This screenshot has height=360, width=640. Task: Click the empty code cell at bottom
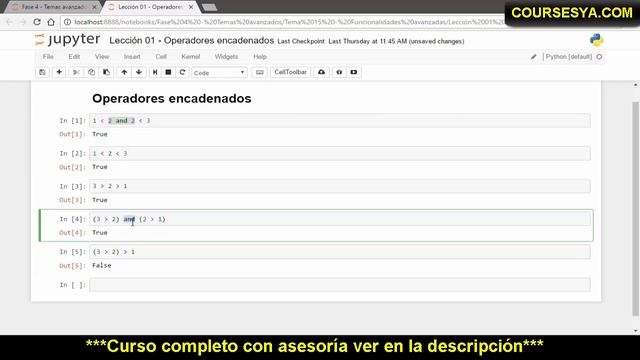click(x=340, y=285)
